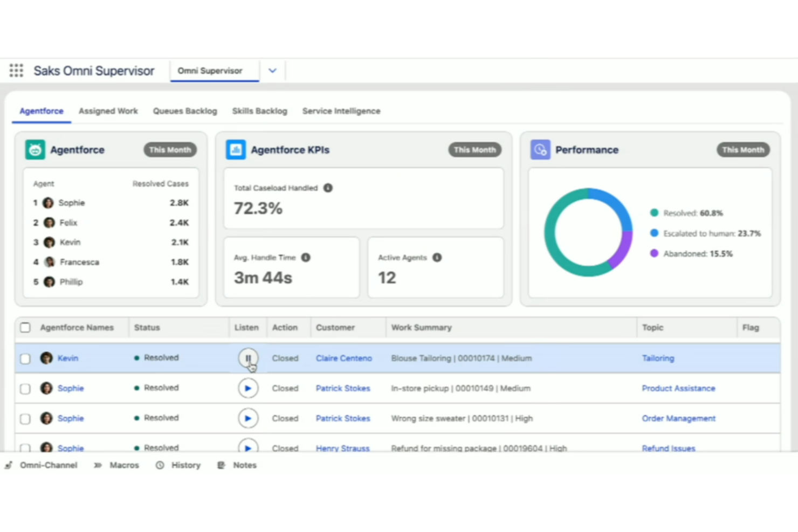Open the Agentforce card This Month filter

pos(170,150)
